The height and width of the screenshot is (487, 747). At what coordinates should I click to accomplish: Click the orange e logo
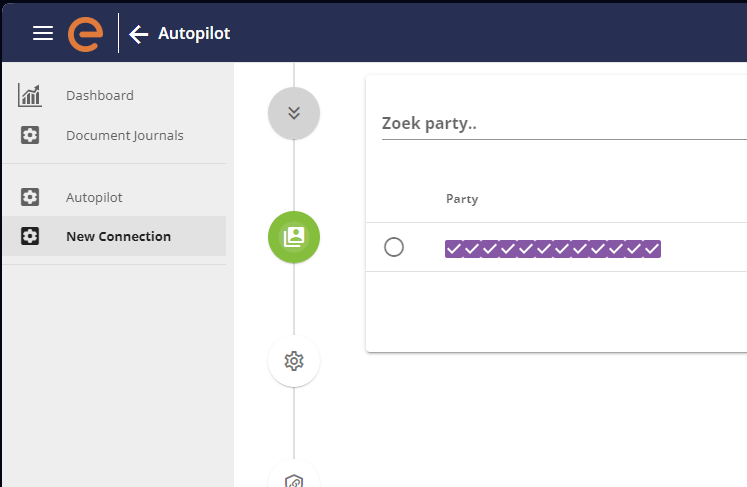click(x=86, y=34)
